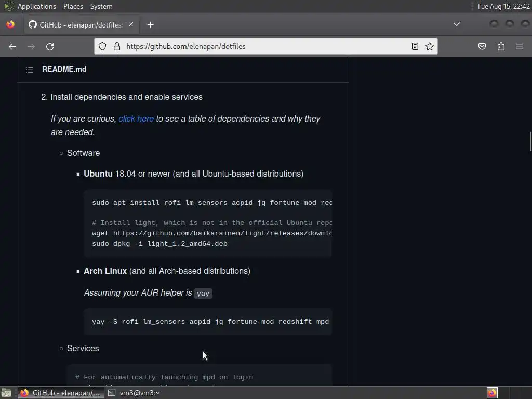Click the yay -S rofi command line
This screenshot has height=399, width=532.
(210, 321)
